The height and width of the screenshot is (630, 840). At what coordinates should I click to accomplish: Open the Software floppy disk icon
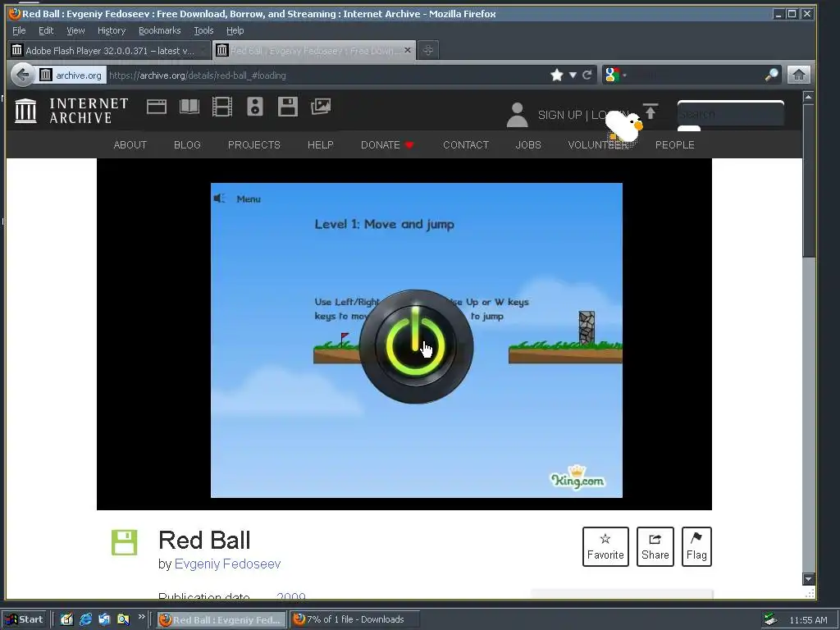click(x=288, y=107)
